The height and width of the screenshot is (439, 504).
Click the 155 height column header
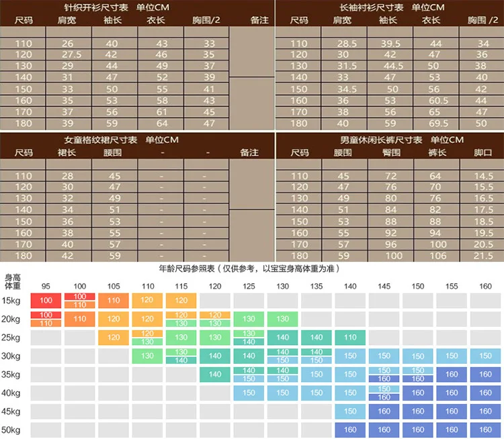[x=452, y=286]
